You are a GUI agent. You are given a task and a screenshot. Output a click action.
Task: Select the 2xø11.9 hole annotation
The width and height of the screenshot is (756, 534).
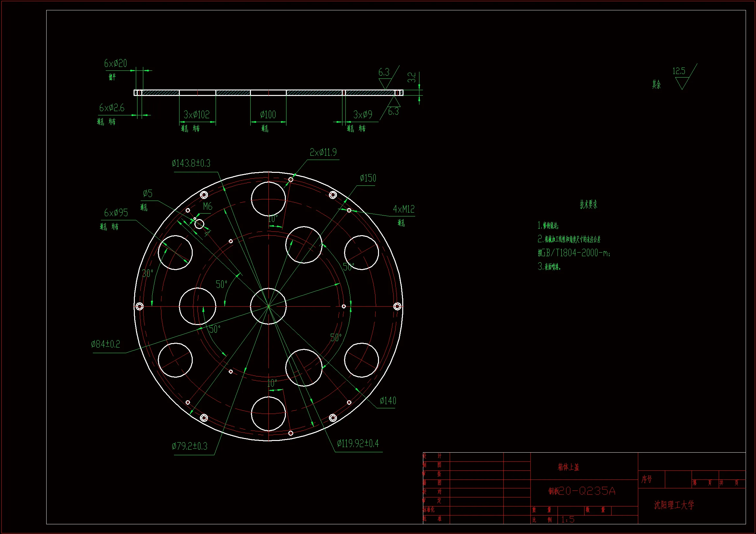[x=323, y=152]
